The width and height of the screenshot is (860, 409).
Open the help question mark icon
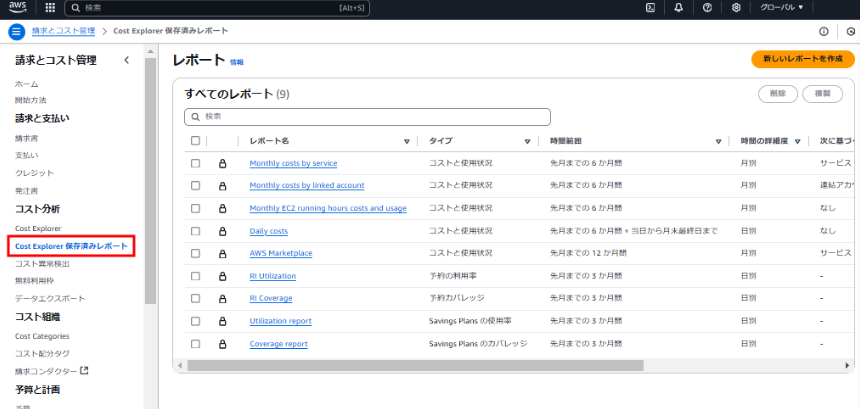[708, 8]
